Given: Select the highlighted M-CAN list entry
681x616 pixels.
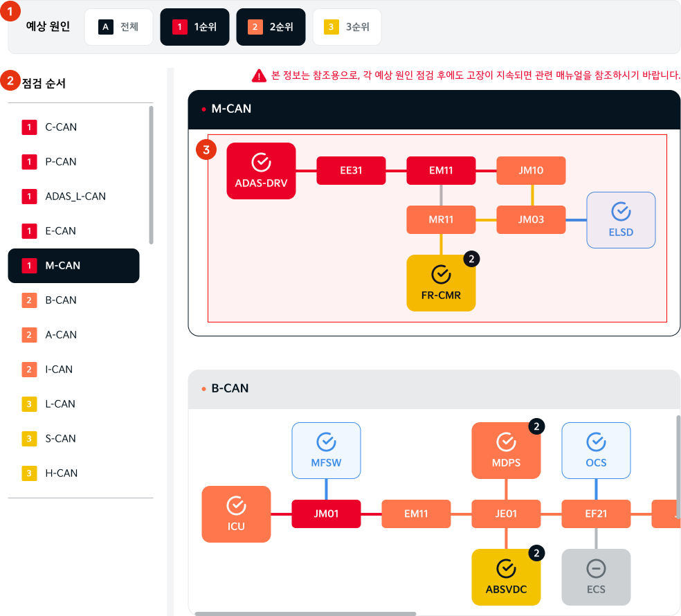Looking at the screenshot, I should 74,265.
